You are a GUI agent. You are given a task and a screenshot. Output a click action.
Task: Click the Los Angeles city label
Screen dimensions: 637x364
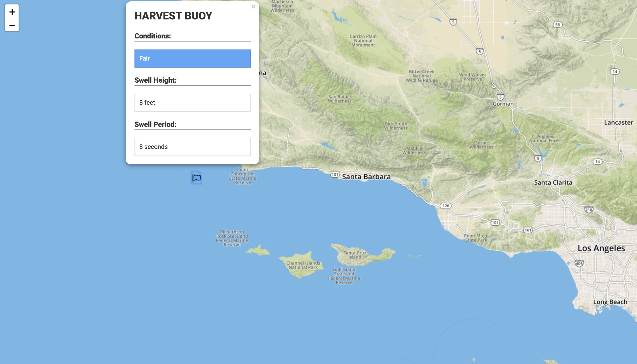(x=601, y=248)
